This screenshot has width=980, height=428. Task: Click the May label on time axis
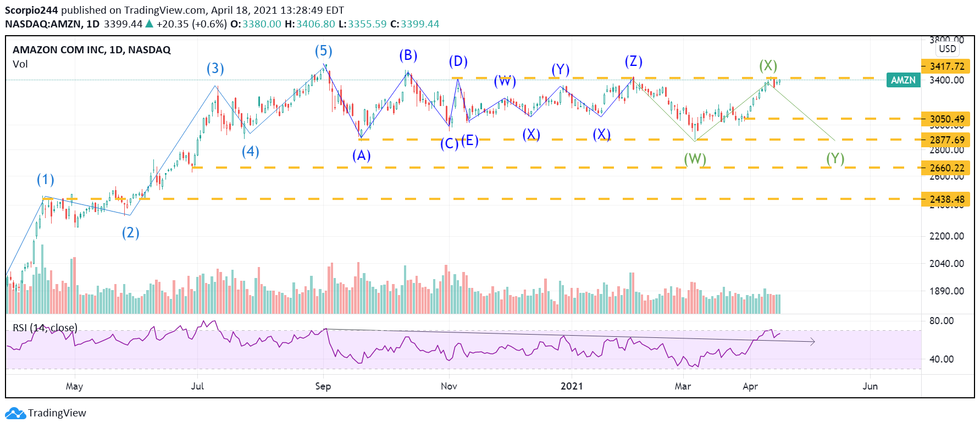[x=75, y=386]
